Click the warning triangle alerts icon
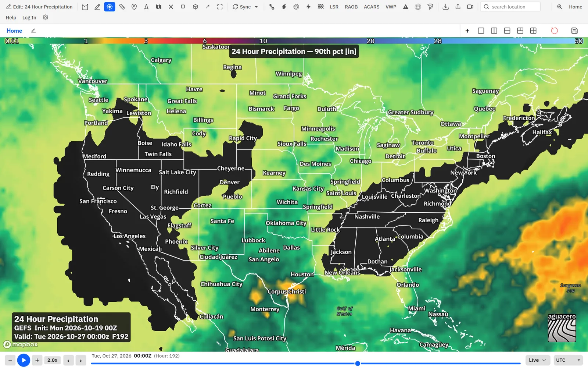Screen dimensions: 588x368 coord(406,7)
